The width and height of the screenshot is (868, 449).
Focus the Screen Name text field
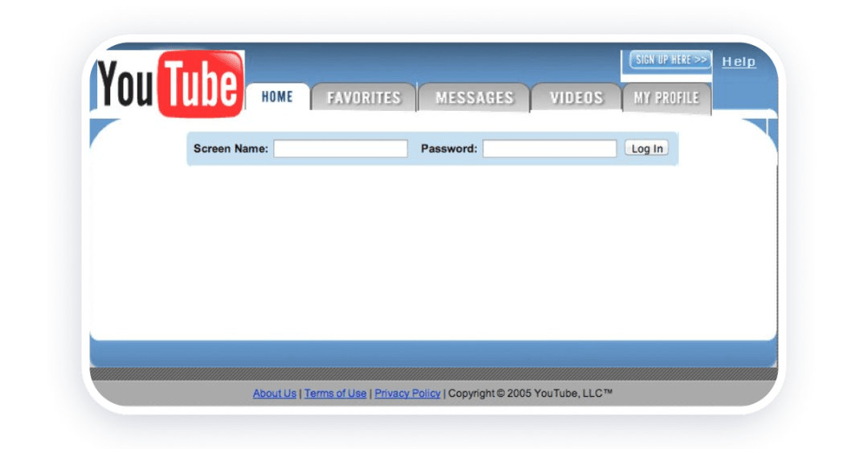pos(340,149)
